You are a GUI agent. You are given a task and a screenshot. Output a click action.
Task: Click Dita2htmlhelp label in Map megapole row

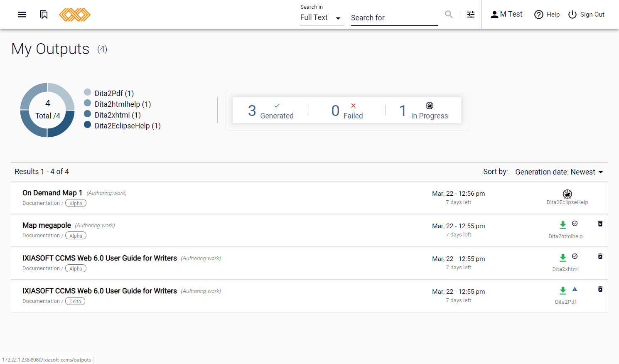(565, 236)
